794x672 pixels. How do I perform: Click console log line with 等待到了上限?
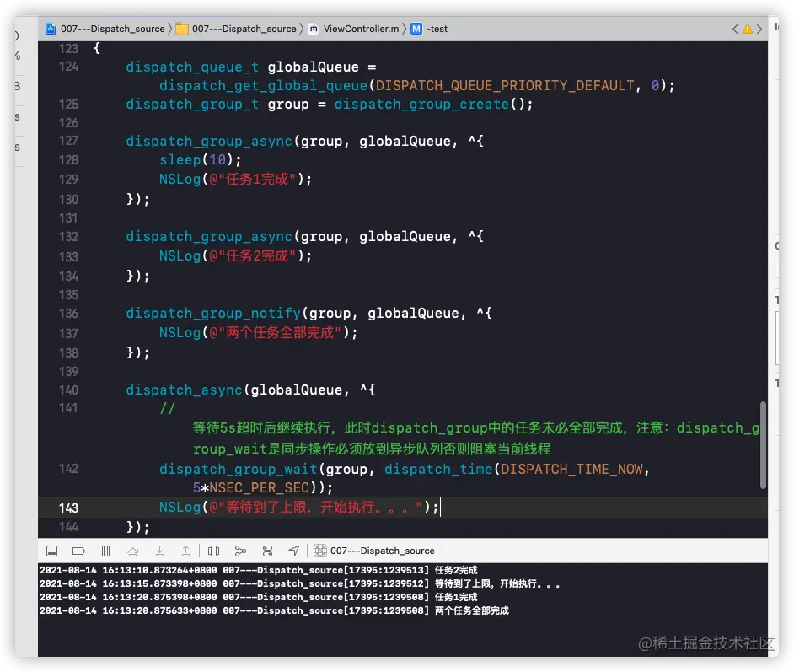(x=300, y=583)
